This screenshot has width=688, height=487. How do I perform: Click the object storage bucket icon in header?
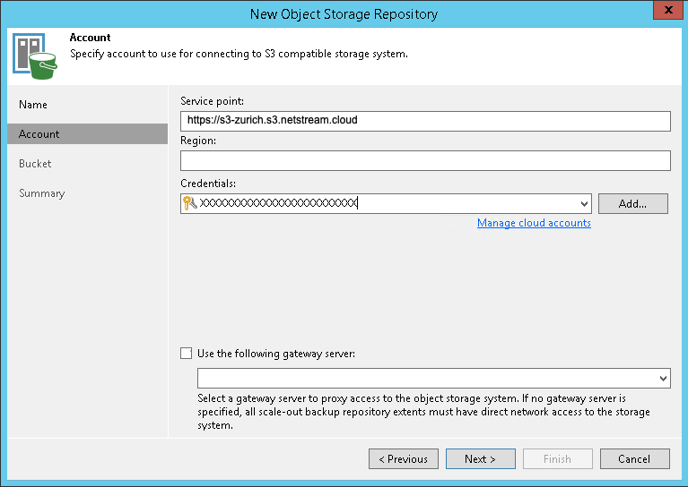pos(35,56)
